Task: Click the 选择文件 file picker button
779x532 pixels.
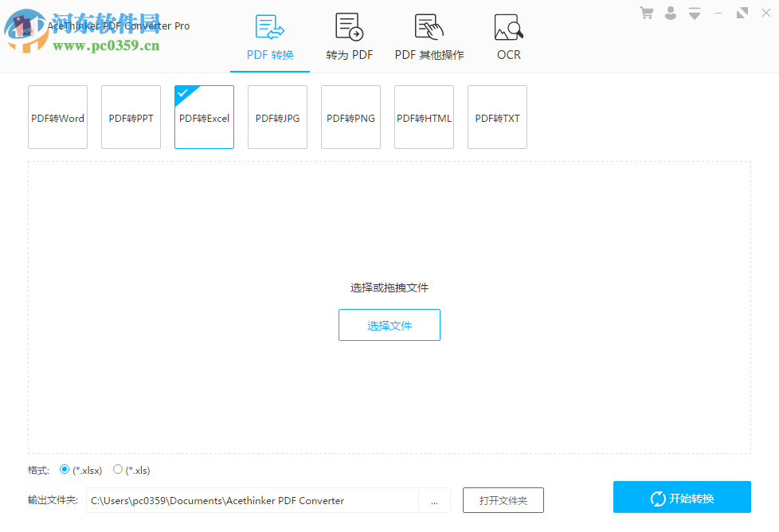Action: tap(389, 325)
